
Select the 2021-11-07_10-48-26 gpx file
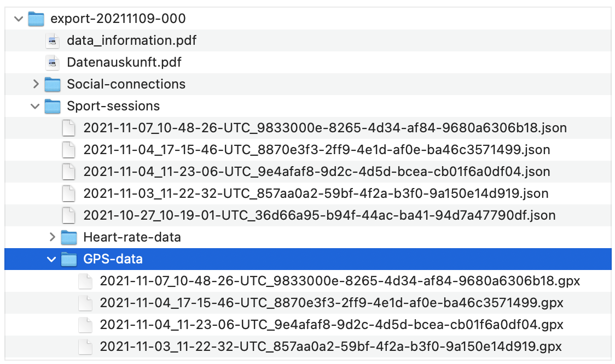click(x=339, y=281)
